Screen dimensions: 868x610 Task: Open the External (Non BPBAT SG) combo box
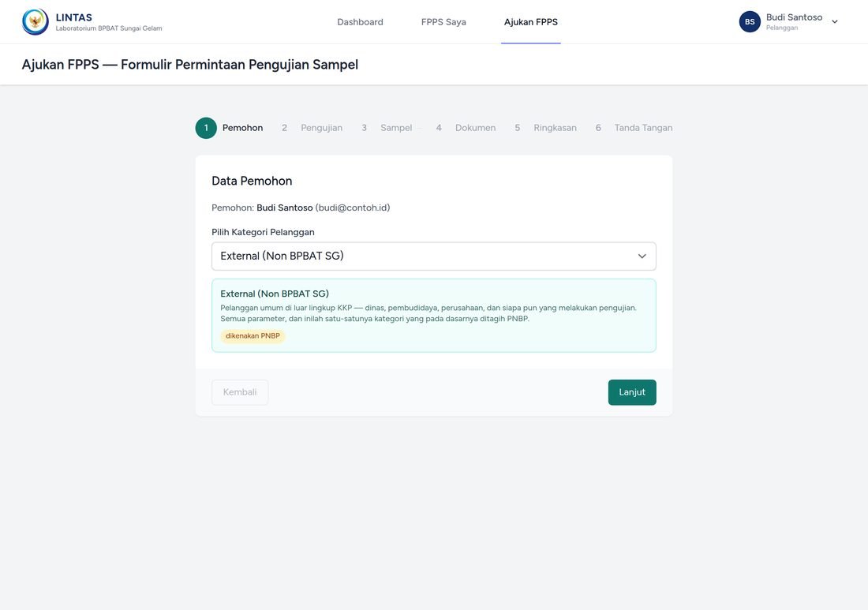(x=433, y=256)
